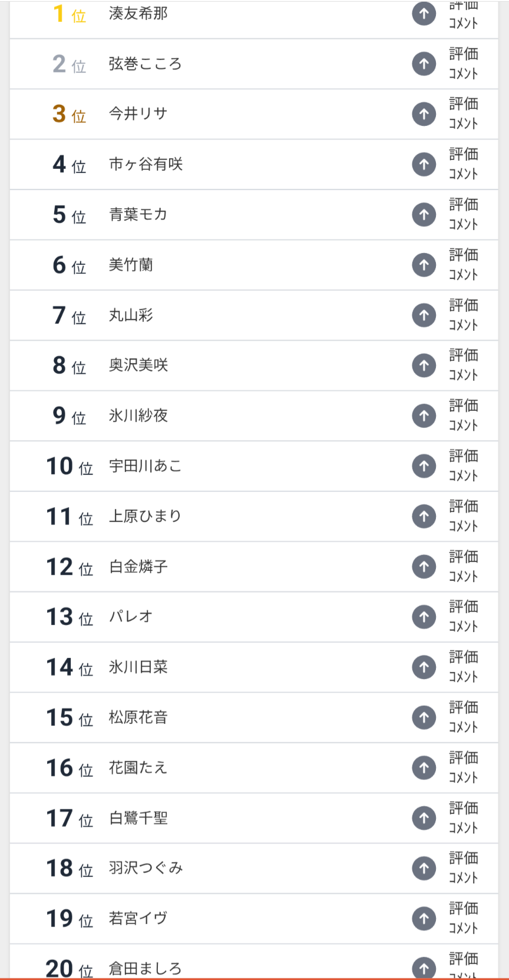View 評価コメント of 松原花音
Image resolution: width=509 pixels, height=980 pixels.
point(463,717)
